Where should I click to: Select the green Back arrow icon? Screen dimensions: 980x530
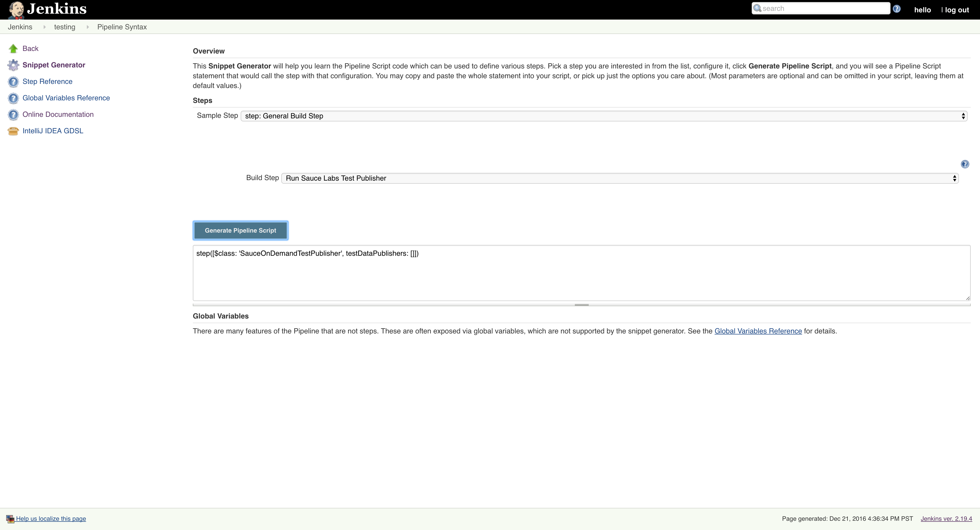tap(13, 48)
